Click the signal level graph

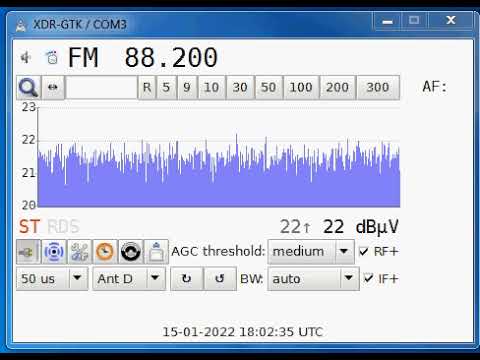pos(219,157)
